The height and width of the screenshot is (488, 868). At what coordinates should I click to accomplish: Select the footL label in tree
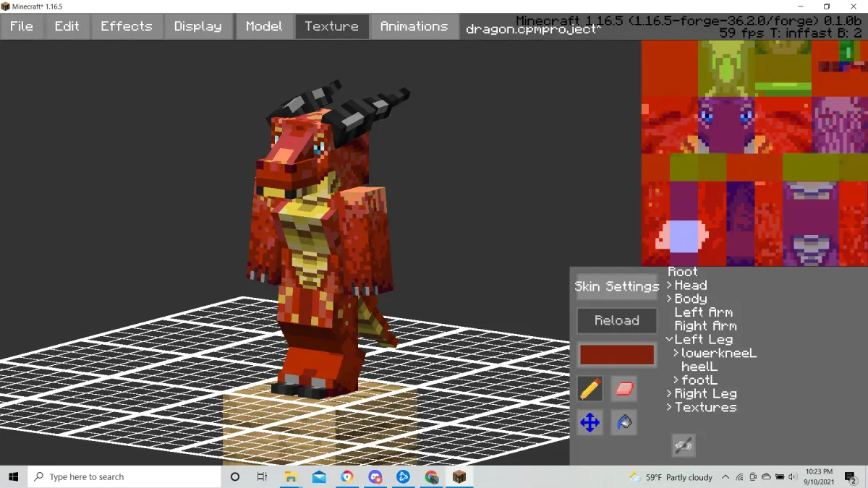[699, 380]
